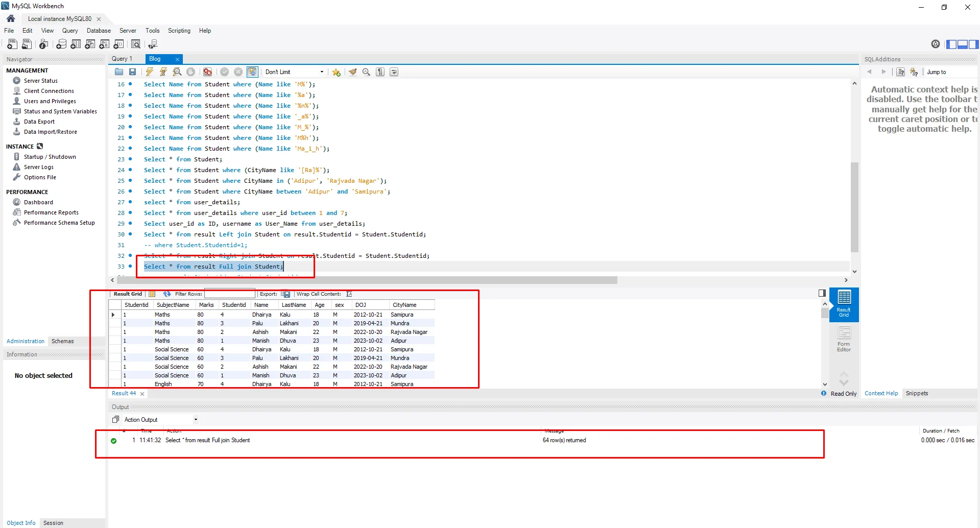Toggle the auto-commit mode button
The width and height of the screenshot is (980, 528).
(x=252, y=72)
